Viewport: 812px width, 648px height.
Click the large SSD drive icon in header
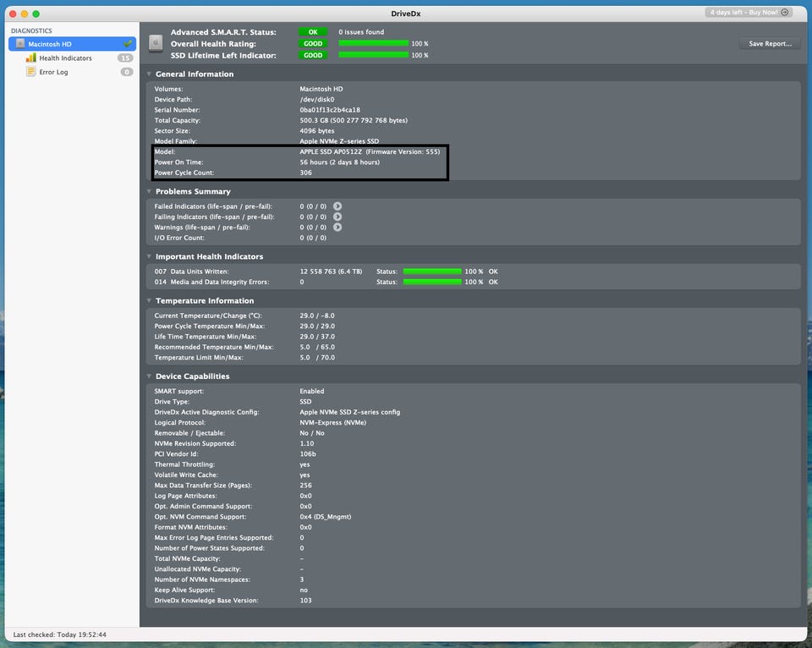tap(156, 43)
